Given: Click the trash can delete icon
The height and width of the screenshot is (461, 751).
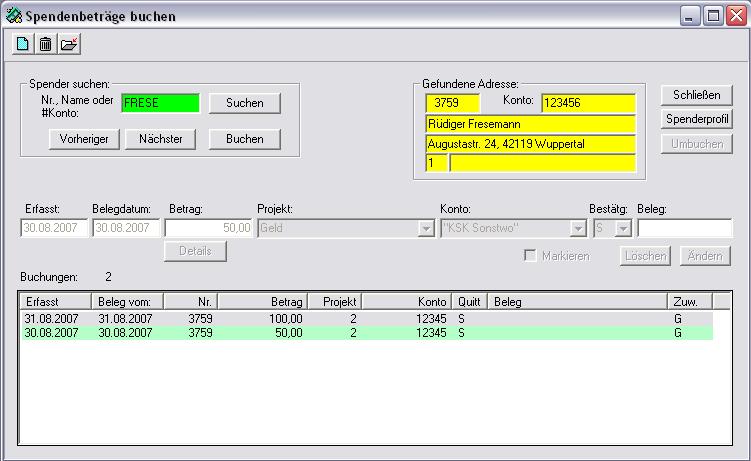Looking at the screenshot, I should tap(45, 44).
